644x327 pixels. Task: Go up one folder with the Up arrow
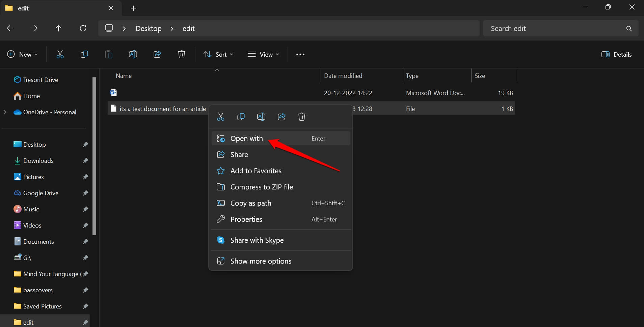pos(58,28)
